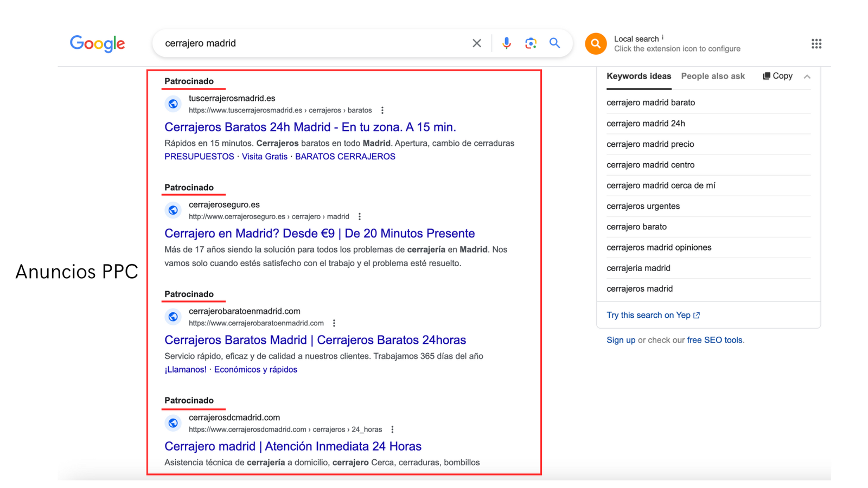The height and width of the screenshot is (488, 868).
Task: Open 'Try this search on Yep' link
Action: click(653, 315)
